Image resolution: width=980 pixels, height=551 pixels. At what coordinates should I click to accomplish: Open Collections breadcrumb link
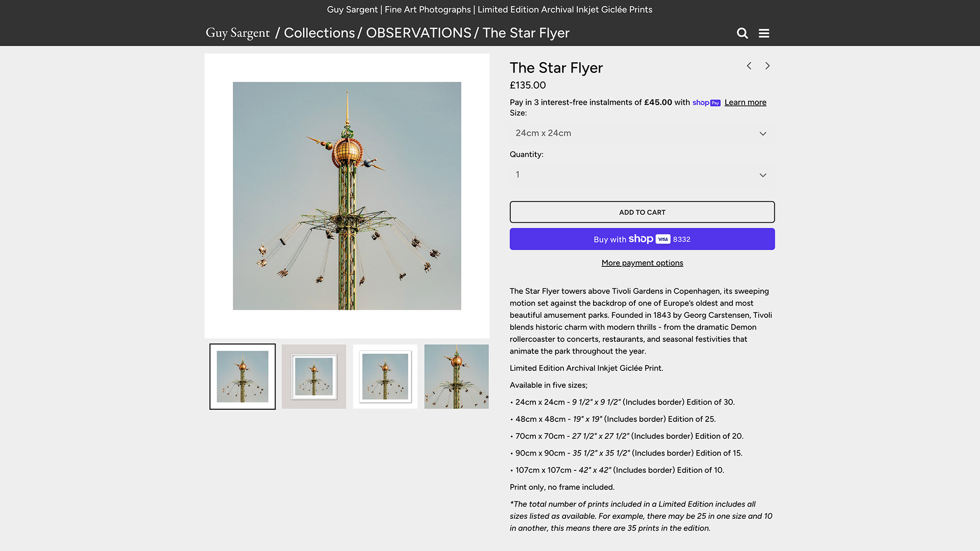(319, 33)
